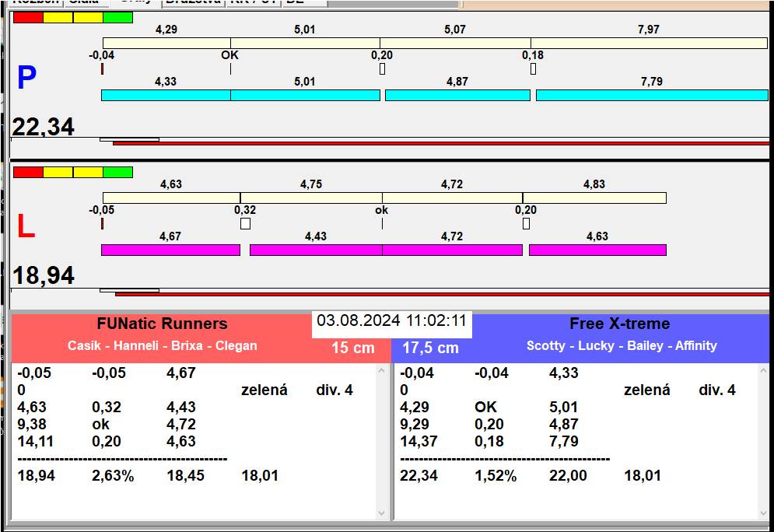Click the blue lane letter P
The width and height of the screenshot is (774, 532).
point(26,78)
